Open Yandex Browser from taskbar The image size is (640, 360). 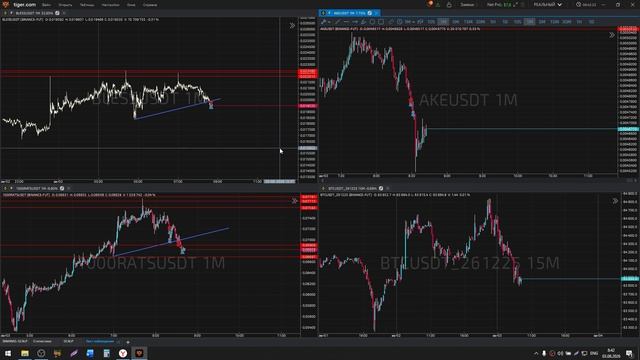(122, 353)
